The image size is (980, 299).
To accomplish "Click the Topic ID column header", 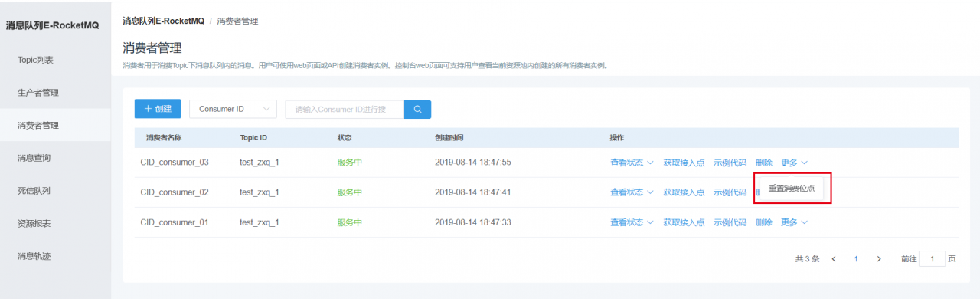I will (x=253, y=138).
